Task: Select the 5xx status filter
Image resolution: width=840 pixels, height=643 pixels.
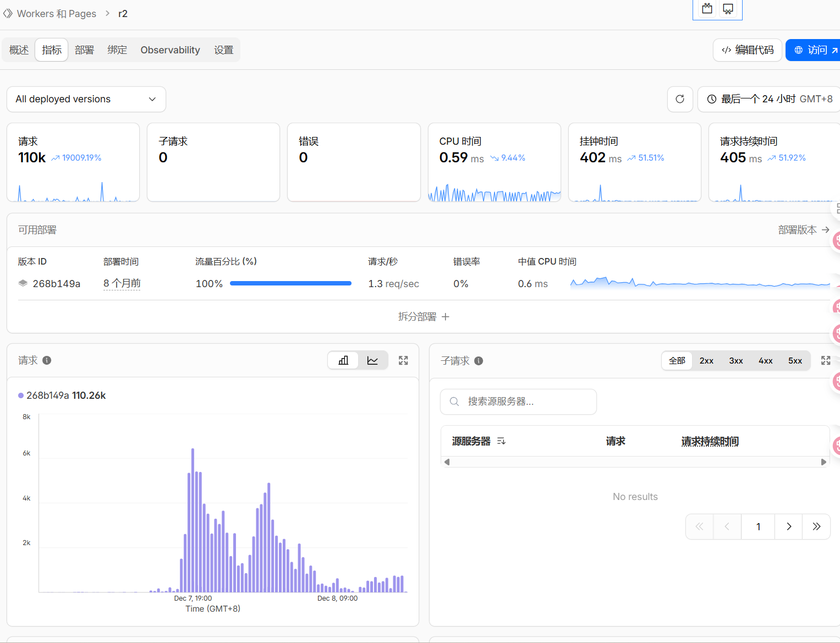Action: (795, 360)
